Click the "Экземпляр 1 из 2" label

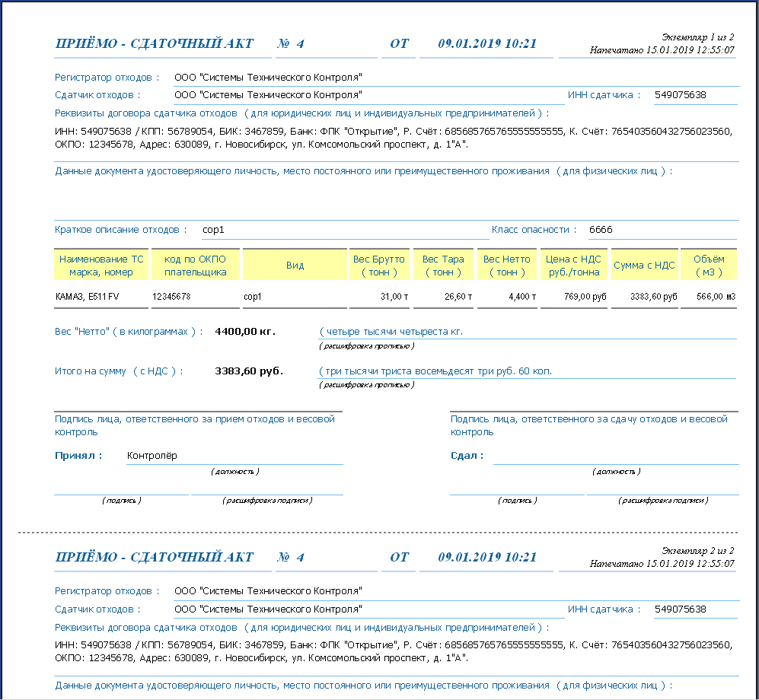[x=697, y=37]
